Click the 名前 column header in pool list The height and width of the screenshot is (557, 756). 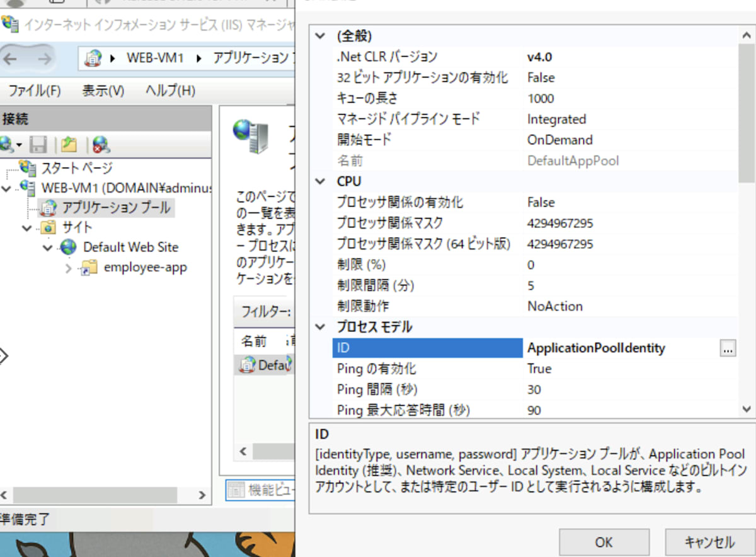pos(254,342)
